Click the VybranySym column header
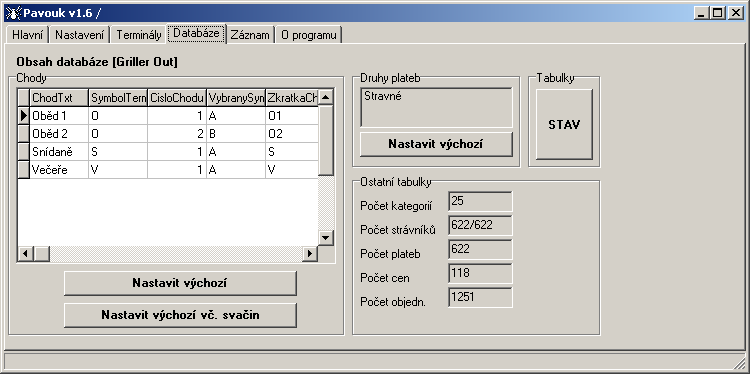 (236, 98)
